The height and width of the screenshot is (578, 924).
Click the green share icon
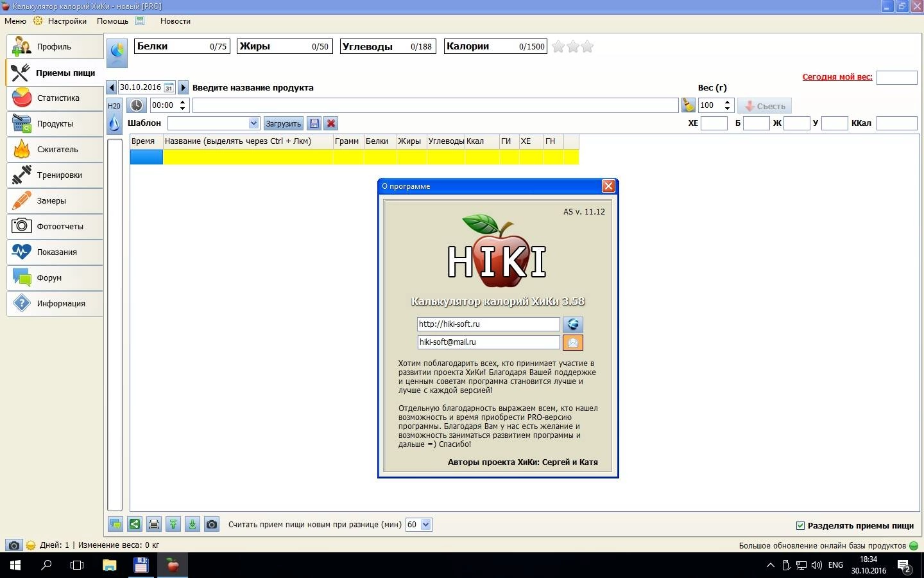click(x=135, y=525)
